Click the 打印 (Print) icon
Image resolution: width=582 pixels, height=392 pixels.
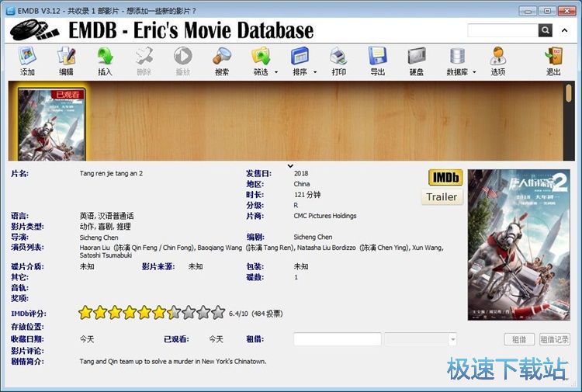[x=338, y=61]
